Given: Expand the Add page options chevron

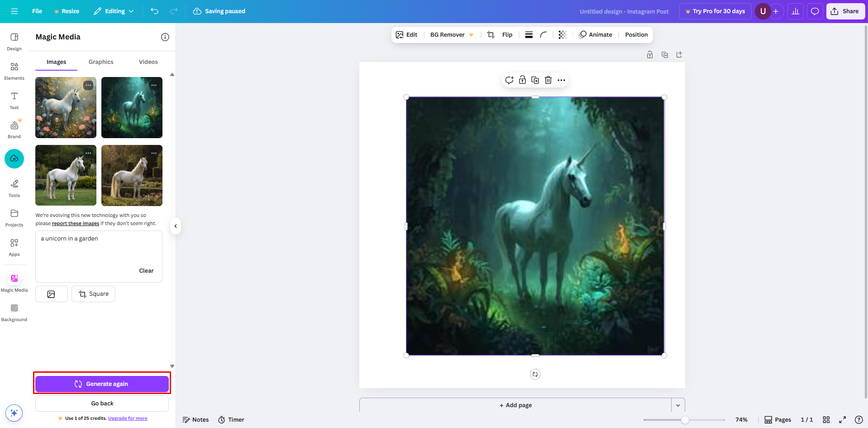Looking at the screenshot, I should (x=678, y=405).
